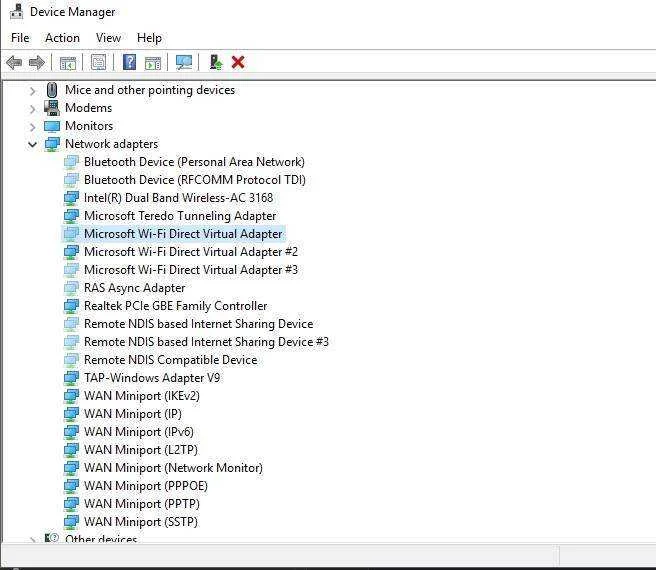
Task: Click Scan for hardware changes monitor icon
Action: click(184, 63)
